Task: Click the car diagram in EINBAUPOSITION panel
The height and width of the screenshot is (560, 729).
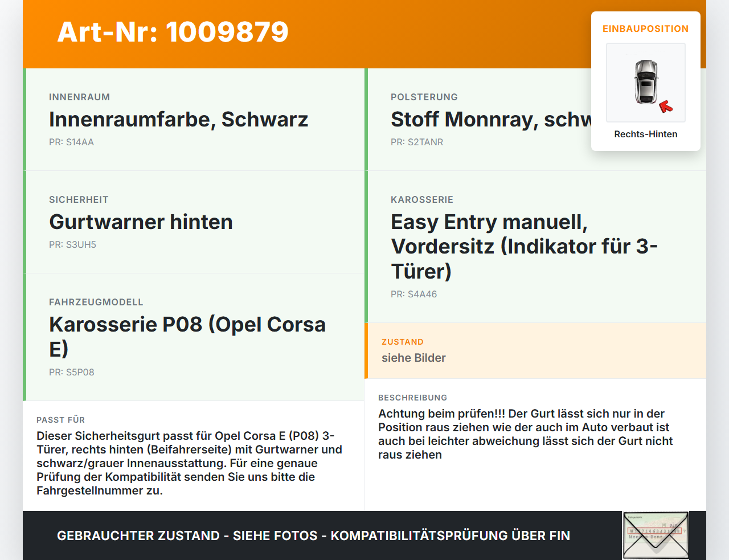Action: pyautogui.click(x=645, y=82)
